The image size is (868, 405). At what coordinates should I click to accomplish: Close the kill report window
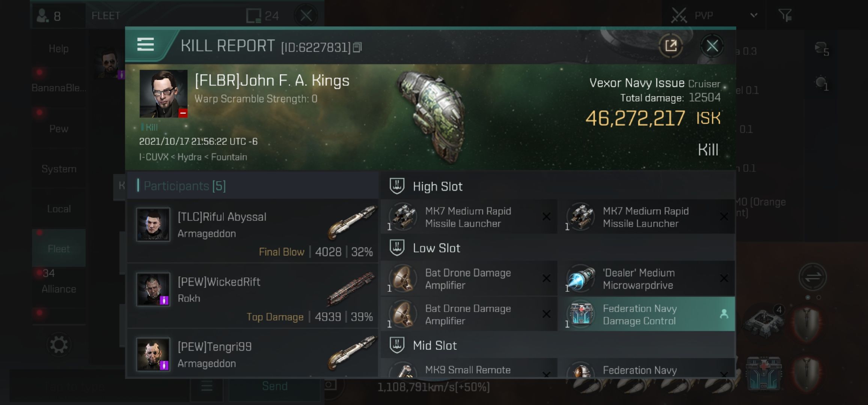(x=712, y=46)
